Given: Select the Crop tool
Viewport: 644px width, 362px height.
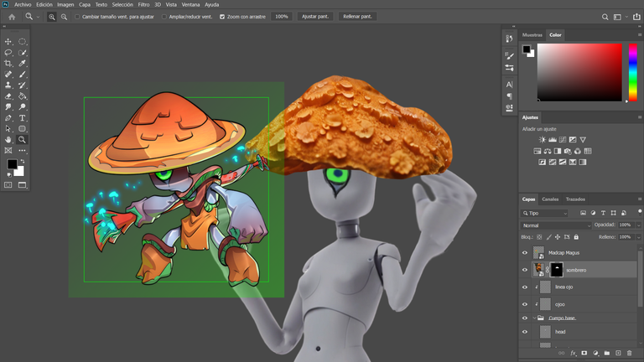Looking at the screenshot, I should pyautogui.click(x=8, y=63).
